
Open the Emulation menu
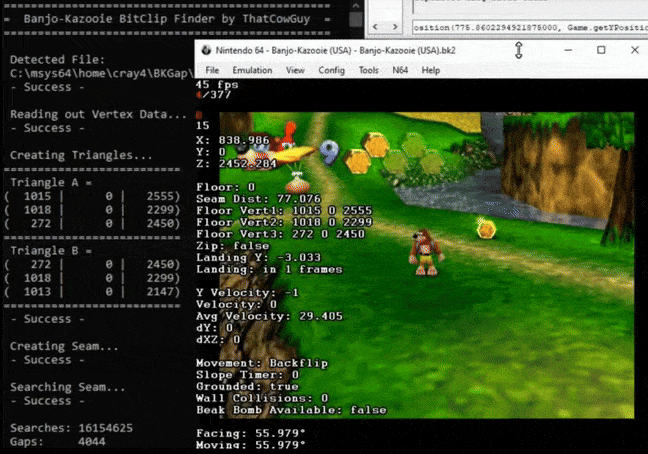(252, 70)
